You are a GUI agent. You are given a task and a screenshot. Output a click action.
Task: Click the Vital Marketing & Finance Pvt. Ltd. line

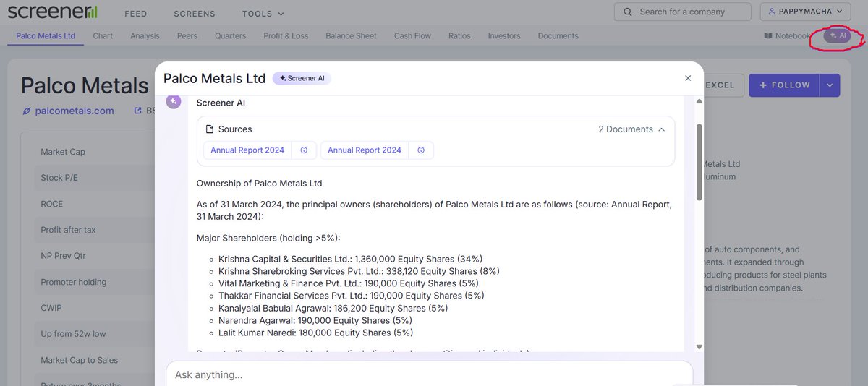tap(349, 283)
